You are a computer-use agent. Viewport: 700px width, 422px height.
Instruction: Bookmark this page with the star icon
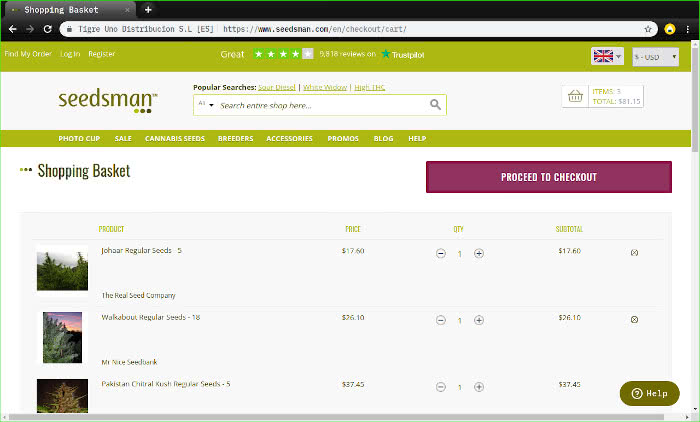648,29
